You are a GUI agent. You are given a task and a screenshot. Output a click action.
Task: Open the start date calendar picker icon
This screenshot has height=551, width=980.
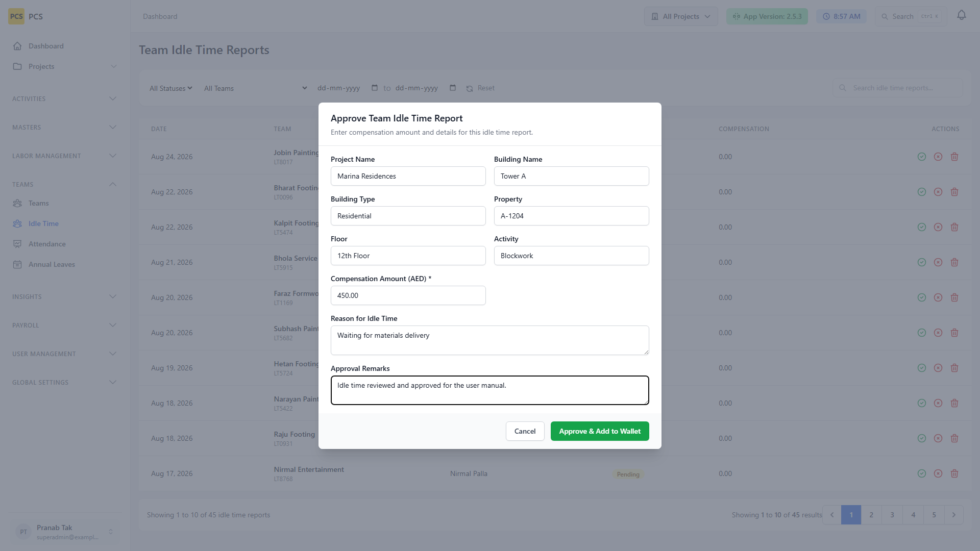coord(374,88)
